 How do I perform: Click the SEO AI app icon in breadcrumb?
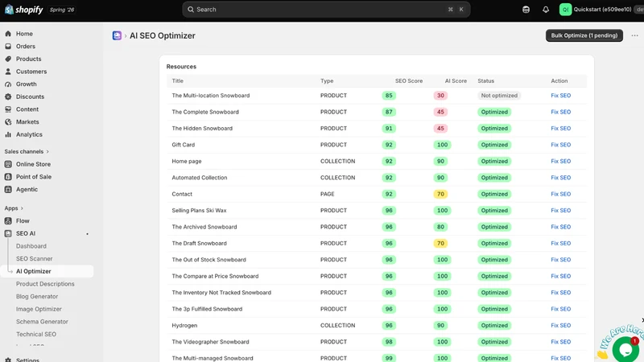tap(117, 35)
